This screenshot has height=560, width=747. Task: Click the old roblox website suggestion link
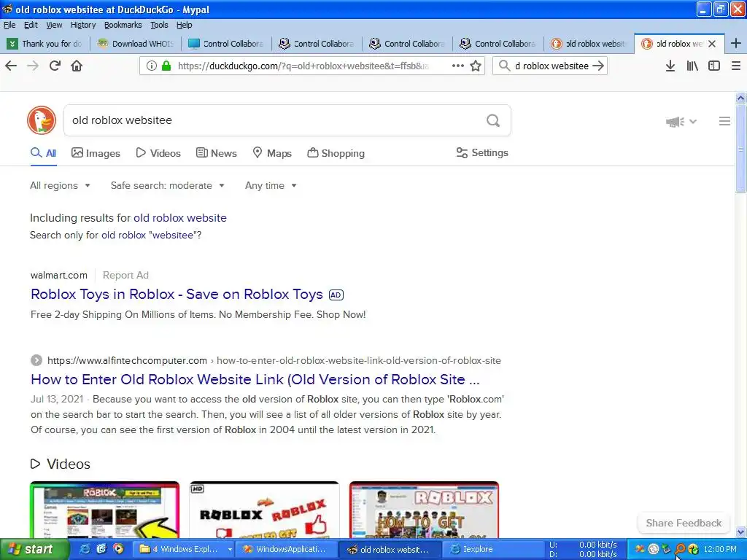(x=180, y=218)
